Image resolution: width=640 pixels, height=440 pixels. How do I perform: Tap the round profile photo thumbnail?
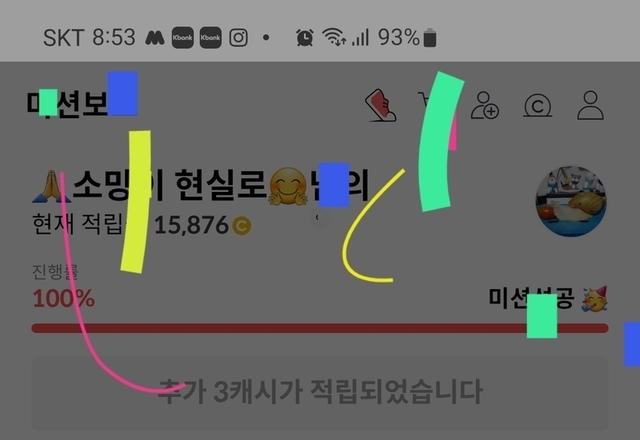click(x=571, y=201)
